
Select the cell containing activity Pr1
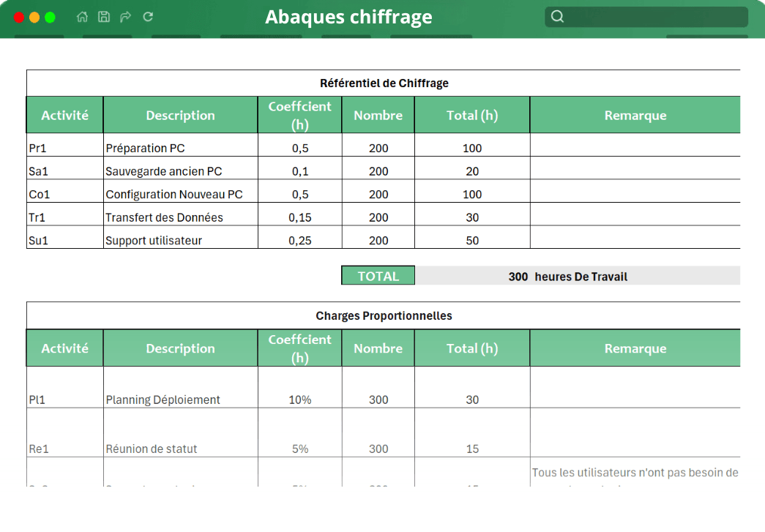[x=64, y=148]
